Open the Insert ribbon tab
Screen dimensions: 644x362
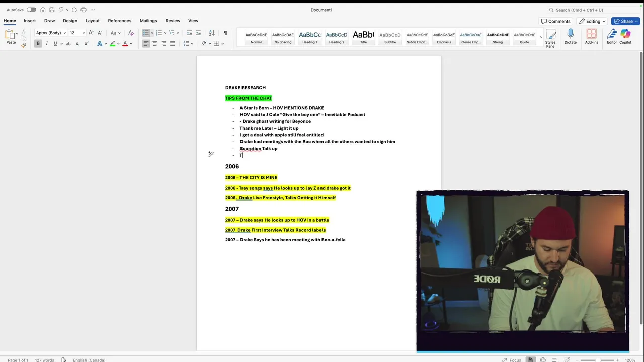pyautogui.click(x=30, y=21)
